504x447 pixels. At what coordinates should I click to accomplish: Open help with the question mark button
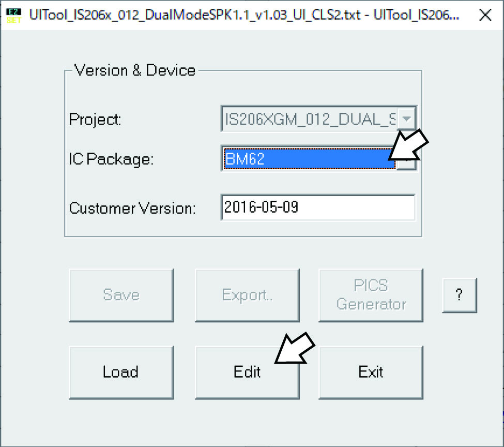(460, 295)
